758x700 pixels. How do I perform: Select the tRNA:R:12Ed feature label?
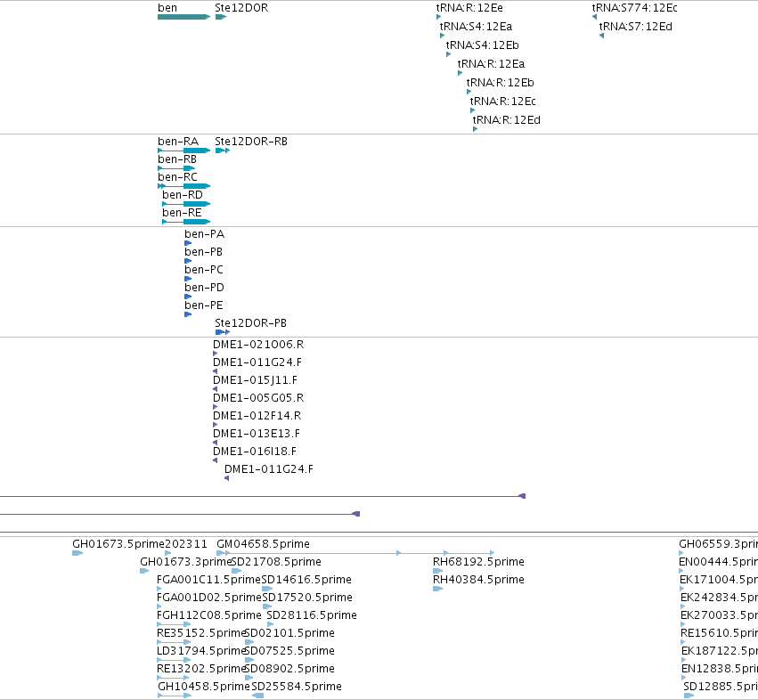coord(506,120)
